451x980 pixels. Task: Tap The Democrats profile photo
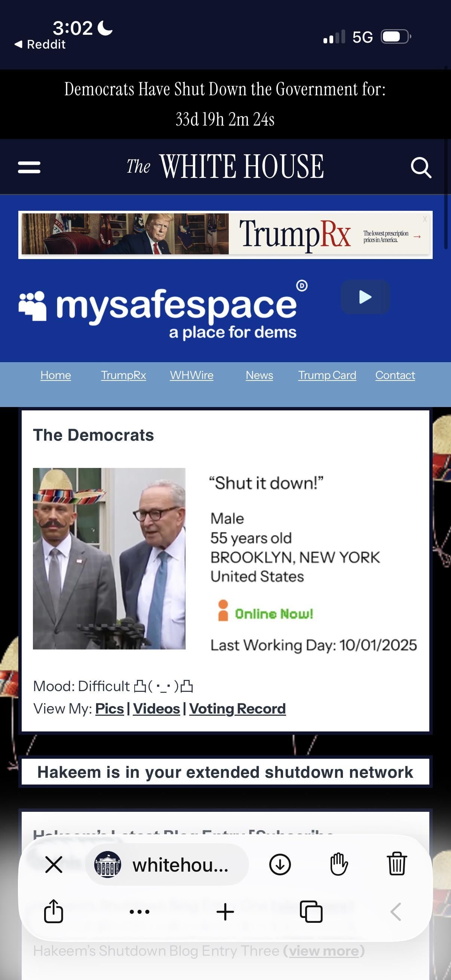(x=109, y=558)
